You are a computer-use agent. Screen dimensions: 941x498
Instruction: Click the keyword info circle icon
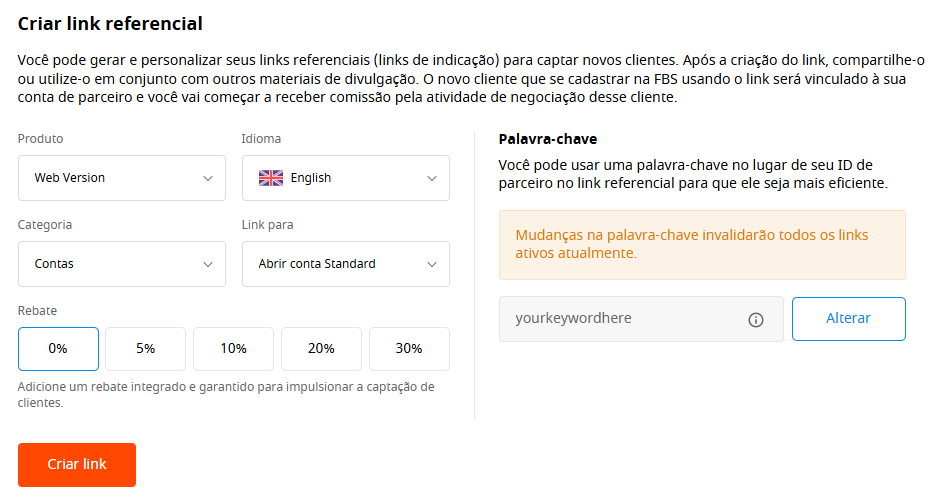pos(756,320)
